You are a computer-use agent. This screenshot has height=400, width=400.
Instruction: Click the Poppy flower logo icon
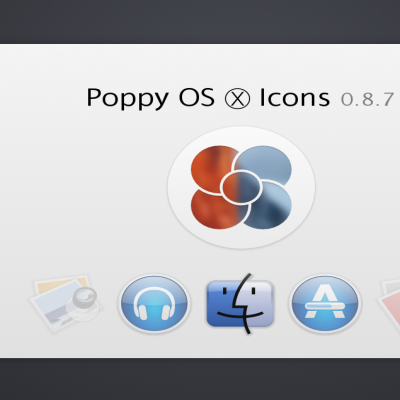click(241, 187)
